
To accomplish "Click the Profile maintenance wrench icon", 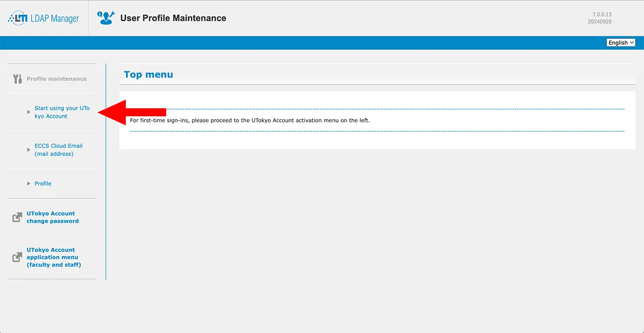I will pyautogui.click(x=17, y=79).
